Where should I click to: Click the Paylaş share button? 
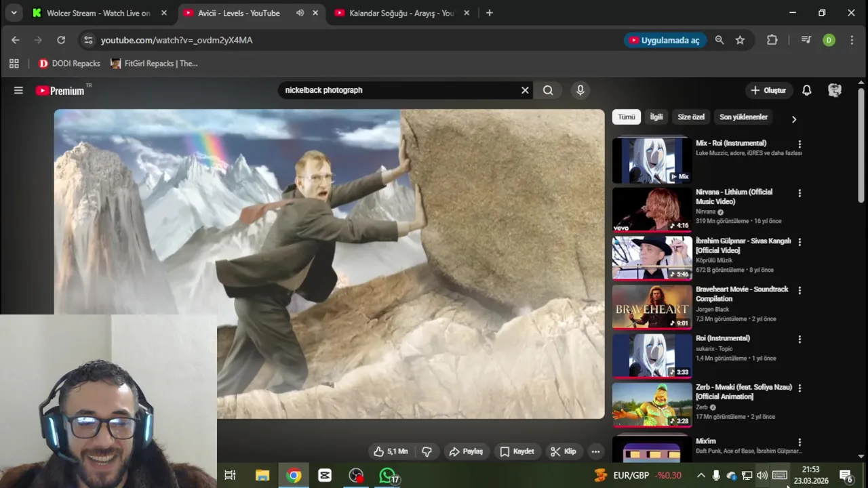coord(466,451)
